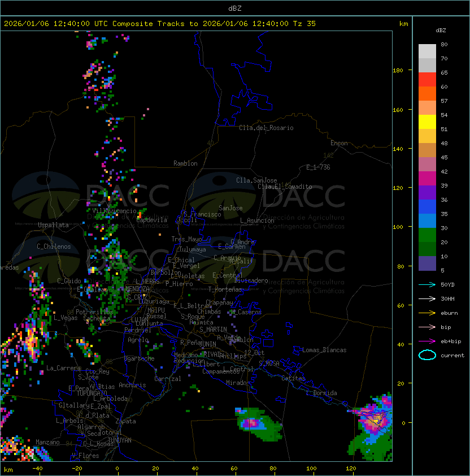The height and width of the screenshot is (476, 470).
Task: Click the C_Chilenos map label
Action: (x=54, y=246)
